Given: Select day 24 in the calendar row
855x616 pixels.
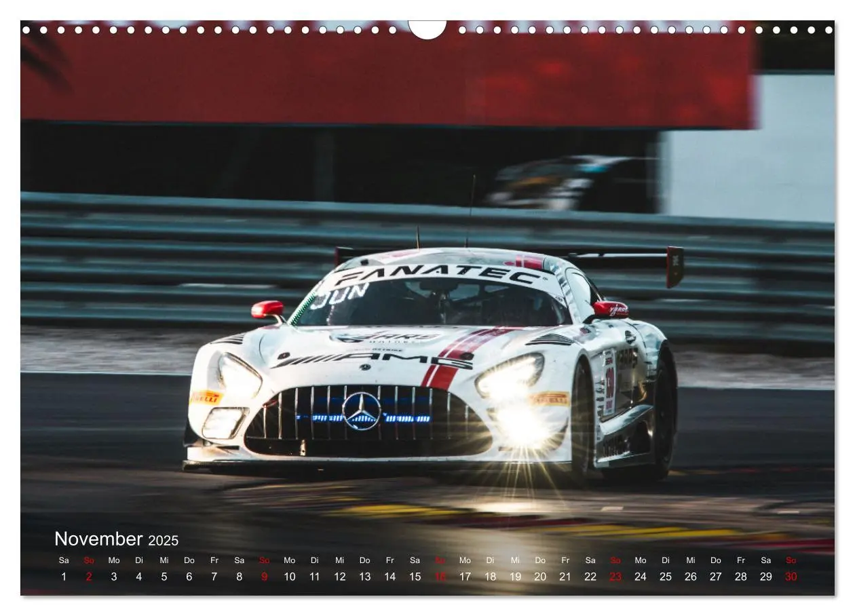Looking at the screenshot, I should (641, 577).
